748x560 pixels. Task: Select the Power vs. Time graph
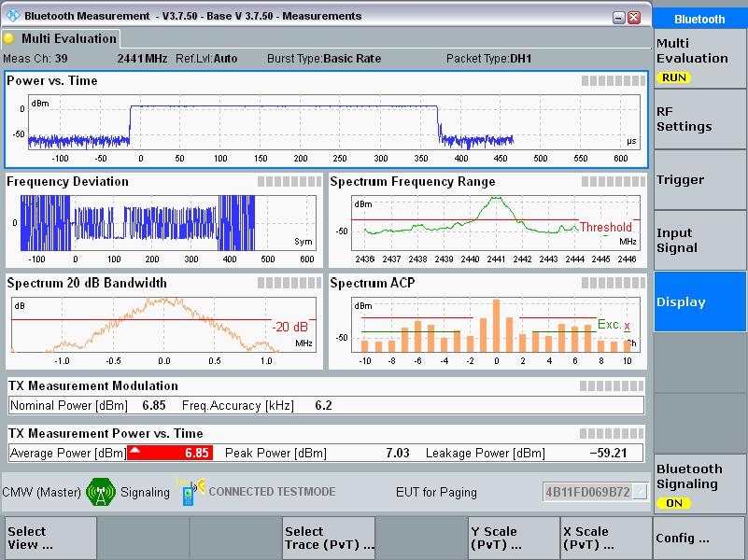point(326,119)
